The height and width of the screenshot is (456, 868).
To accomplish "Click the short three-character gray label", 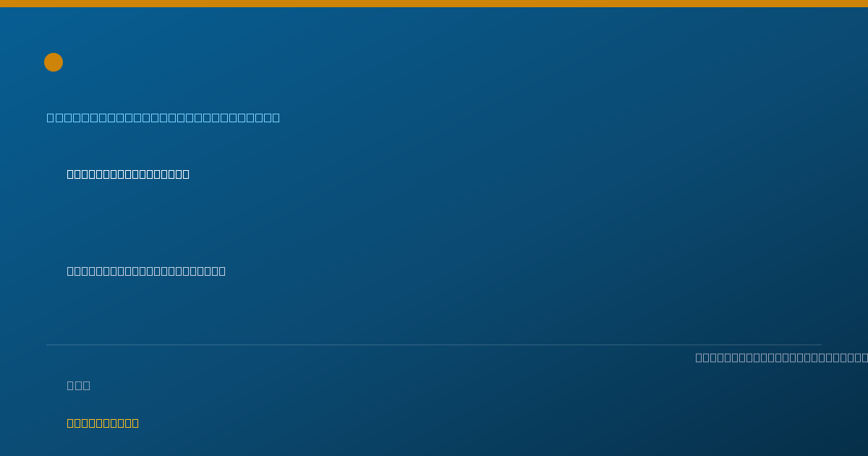I will 79,385.
